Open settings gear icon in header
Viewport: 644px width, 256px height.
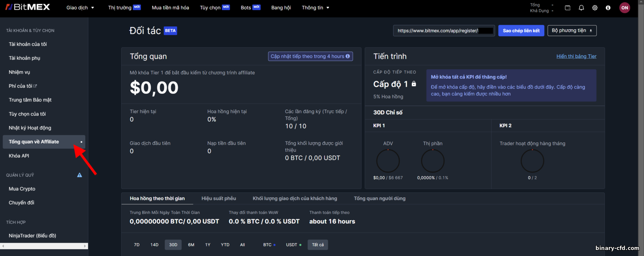tap(595, 8)
